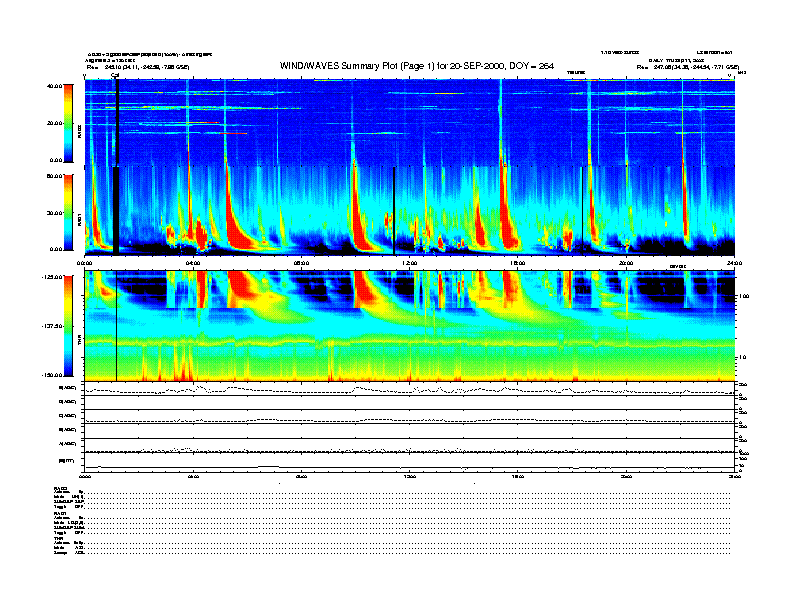Click the -125.00 color scale label
Image resolution: width=792 pixels, height=612 pixels.
point(52,277)
